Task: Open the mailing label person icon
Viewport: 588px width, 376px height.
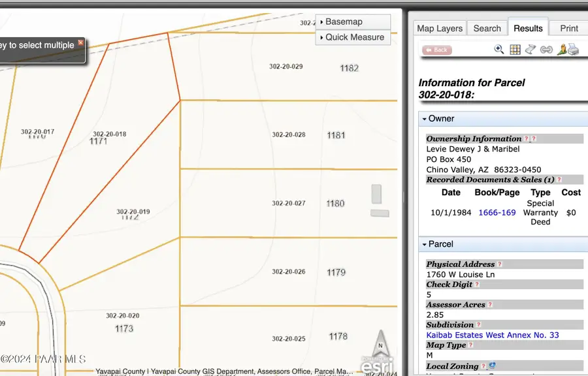Action: (562, 49)
